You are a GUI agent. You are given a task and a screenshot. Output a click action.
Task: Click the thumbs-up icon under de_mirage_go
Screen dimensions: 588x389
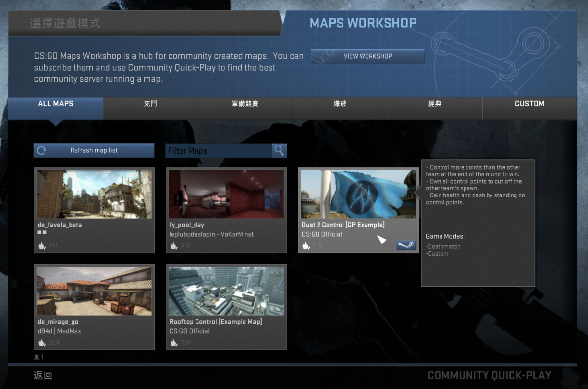click(x=42, y=342)
